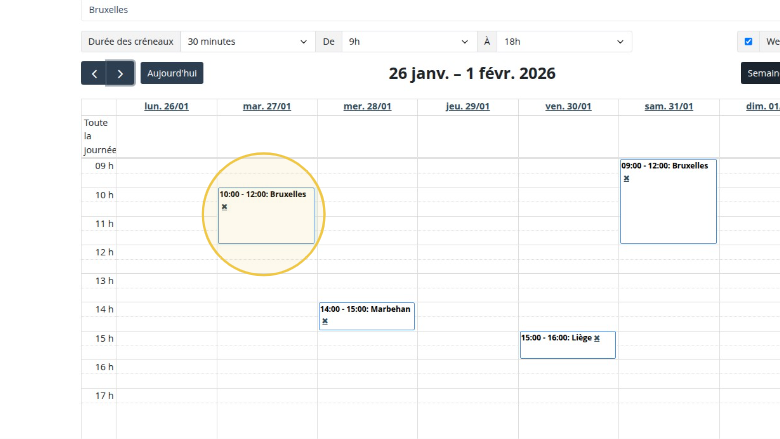Open the end hour 18h dropdown
Screen dimensions: 780x439
click(565, 42)
